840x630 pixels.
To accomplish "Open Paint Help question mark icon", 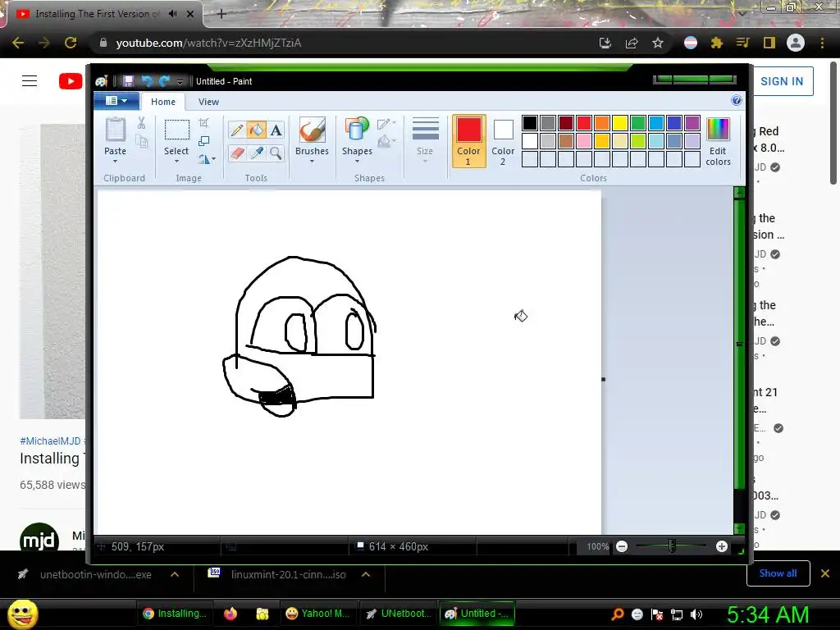I will tap(737, 100).
